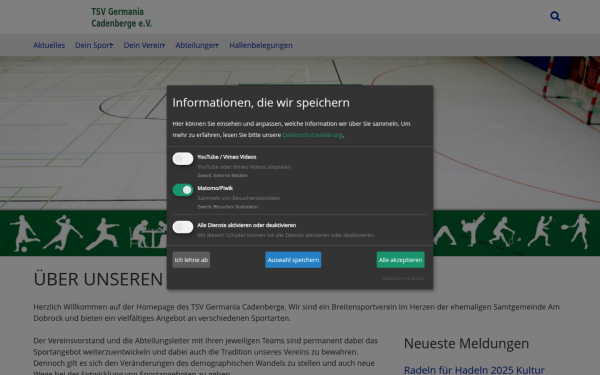The height and width of the screenshot is (375, 600).
Task: Click the Informationen, die wir speichern title
Action: [261, 103]
